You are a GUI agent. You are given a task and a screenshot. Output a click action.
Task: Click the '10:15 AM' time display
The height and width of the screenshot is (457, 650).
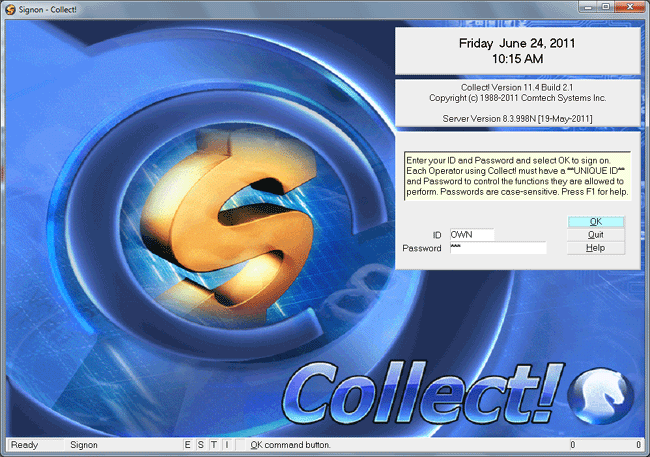(x=517, y=59)
